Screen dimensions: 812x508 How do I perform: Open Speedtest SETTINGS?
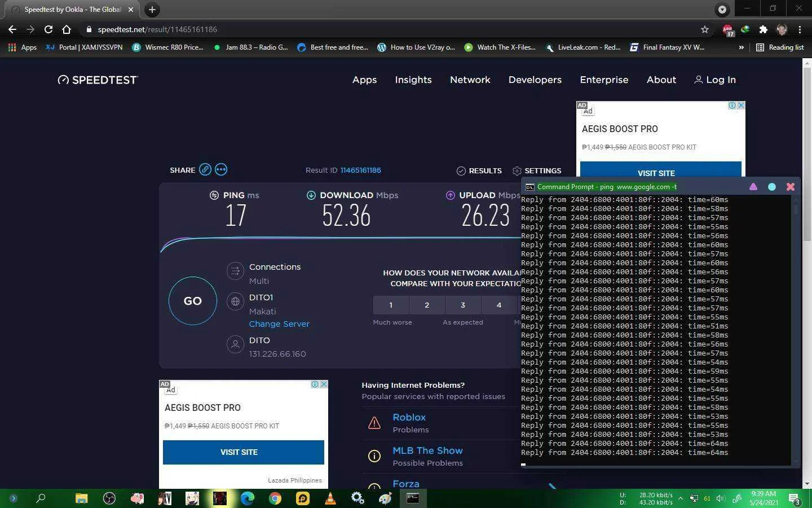point(537,170)
